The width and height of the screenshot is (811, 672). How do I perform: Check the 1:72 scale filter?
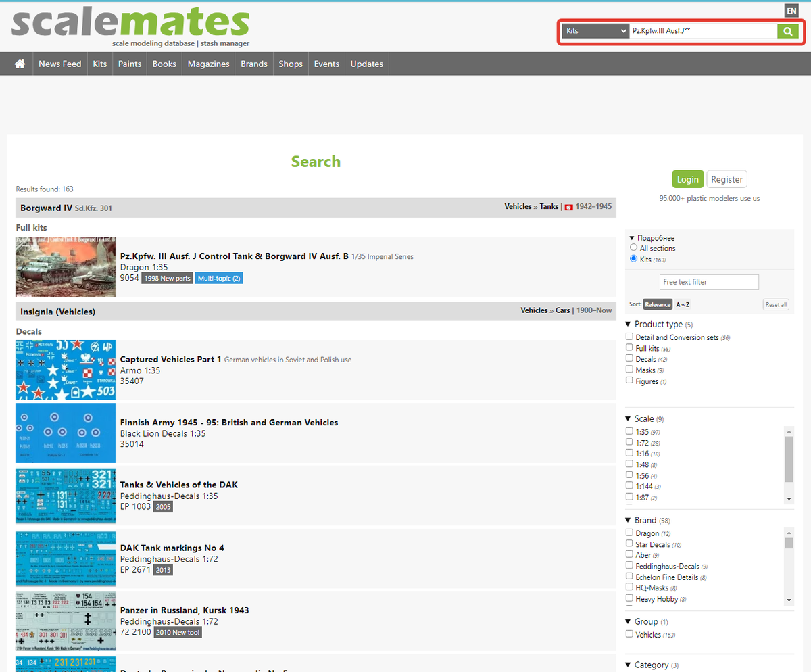pyautogui.click(x=630, y=442)
